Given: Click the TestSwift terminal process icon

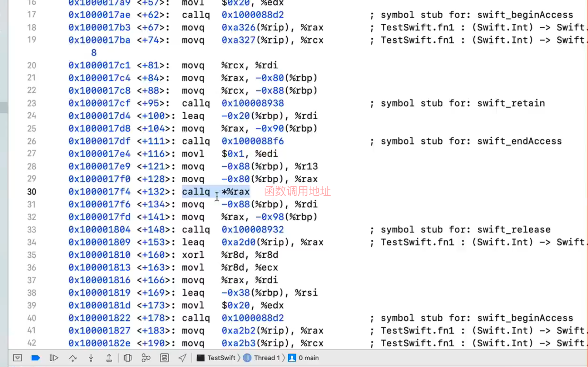Looking at the screenshot, I should click(x=200, y=358).
